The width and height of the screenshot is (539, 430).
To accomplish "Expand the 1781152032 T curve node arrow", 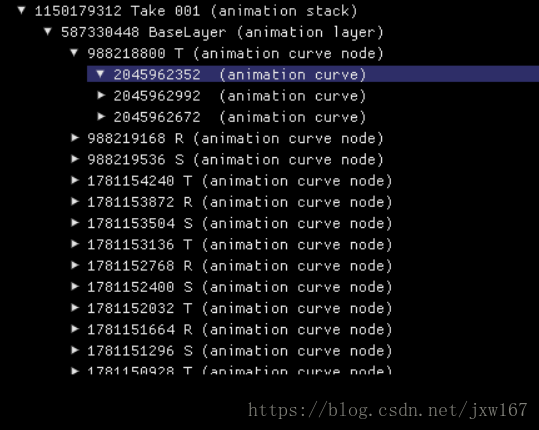I will coord(75,308).
